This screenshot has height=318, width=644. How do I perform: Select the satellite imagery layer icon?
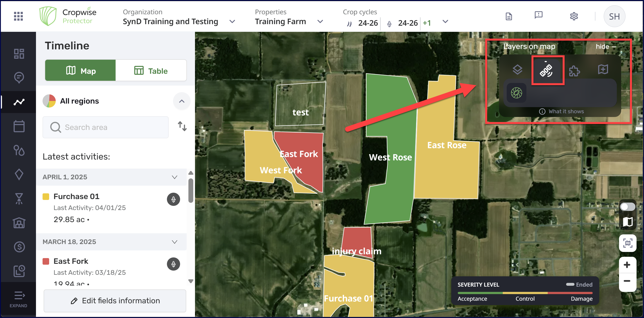pyautogui.click(x=546, y=70)
